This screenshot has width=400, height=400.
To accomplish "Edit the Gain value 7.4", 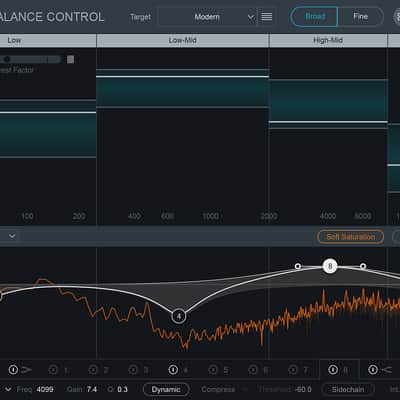I will click(92, 389).
